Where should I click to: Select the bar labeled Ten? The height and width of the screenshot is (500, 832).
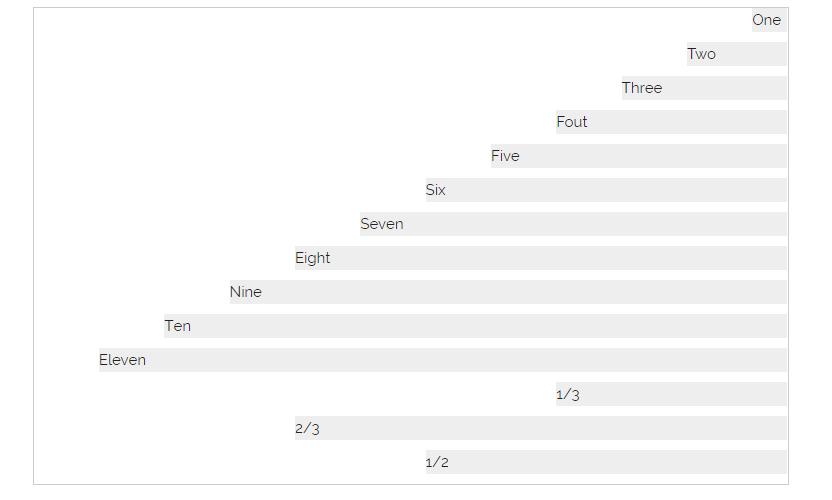click(476, 326)
